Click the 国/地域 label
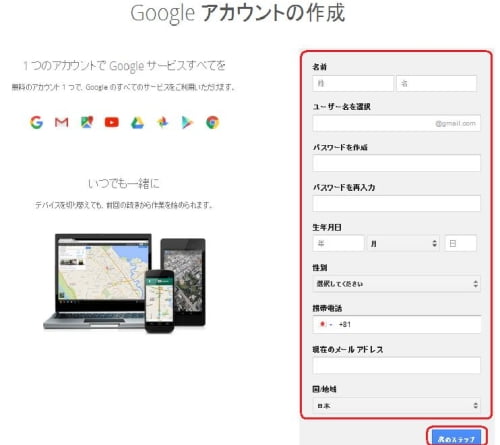 coord(324,389)
